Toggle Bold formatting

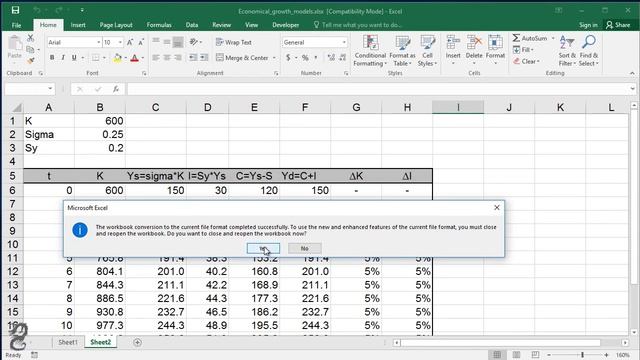coord(52,58)
